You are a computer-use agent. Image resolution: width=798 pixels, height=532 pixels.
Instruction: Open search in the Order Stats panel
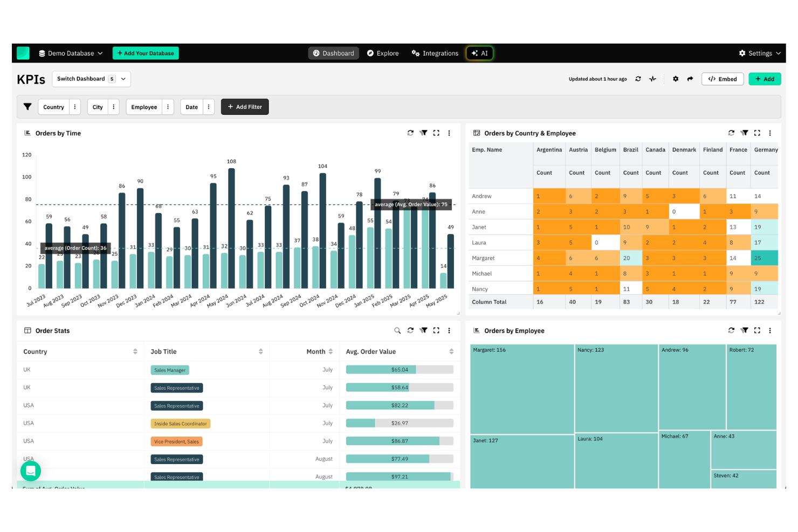[398, 330]
